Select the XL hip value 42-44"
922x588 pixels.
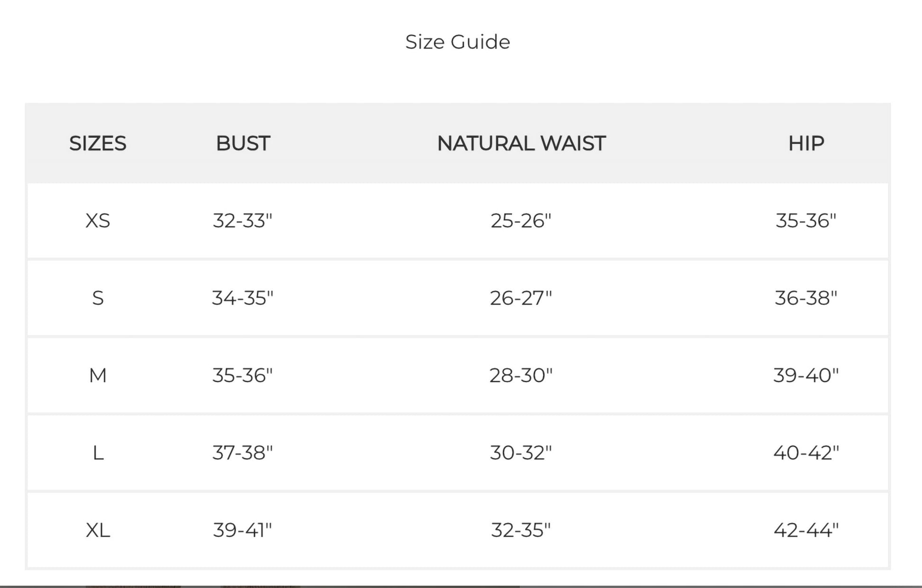tap(806, 530)
